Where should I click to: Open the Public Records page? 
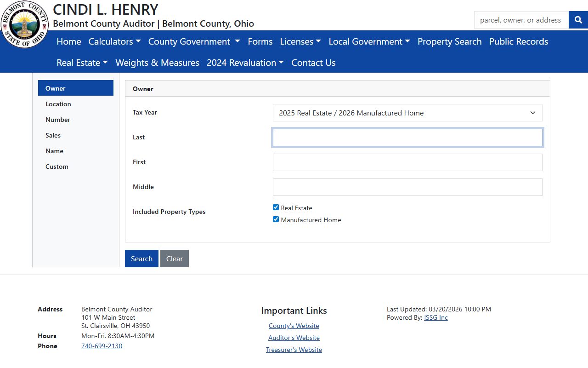(519, 41)
